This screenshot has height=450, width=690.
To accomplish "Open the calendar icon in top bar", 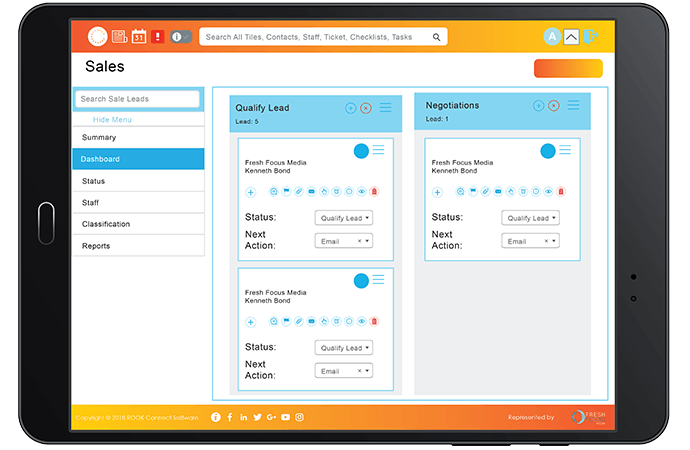I will [x=139, y=37].
